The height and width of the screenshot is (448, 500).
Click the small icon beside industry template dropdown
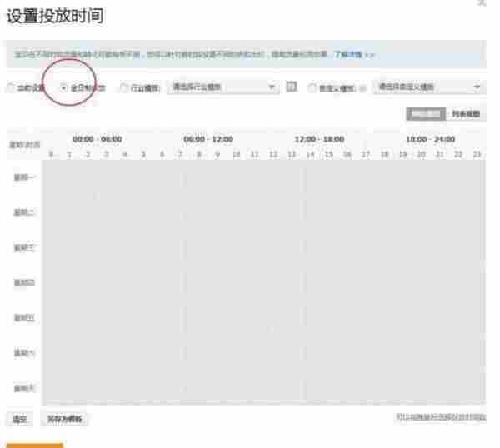pos(292,87)
